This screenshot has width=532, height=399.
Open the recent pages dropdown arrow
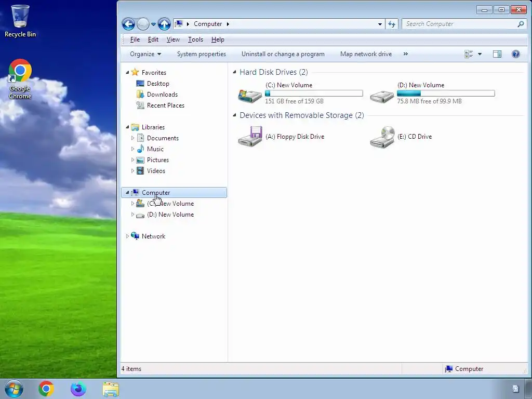pos(153,24)
